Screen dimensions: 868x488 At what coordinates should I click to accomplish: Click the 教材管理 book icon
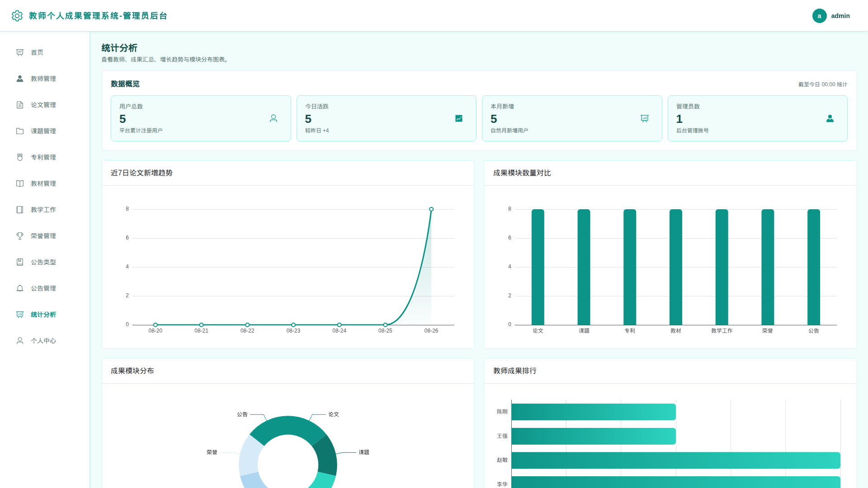click(x=20, y=183)
